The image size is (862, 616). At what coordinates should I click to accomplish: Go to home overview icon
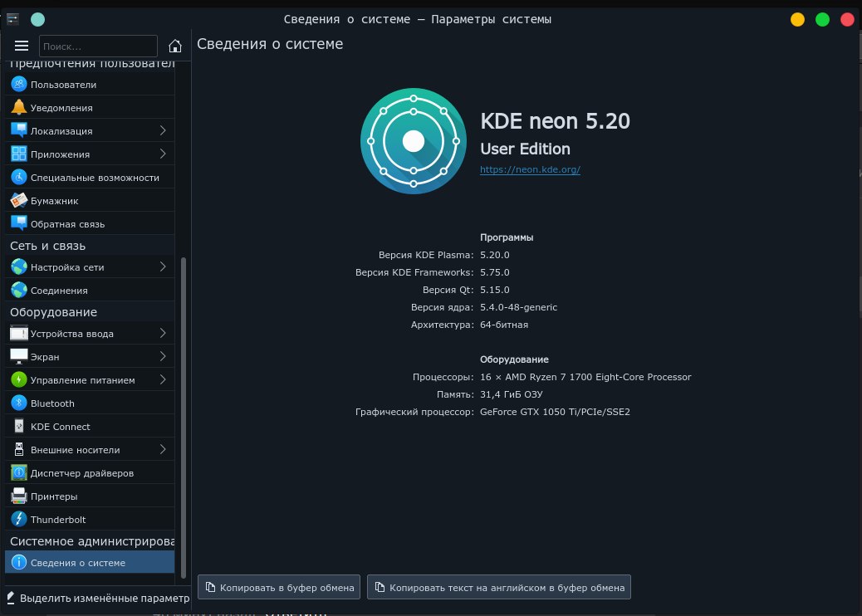click(x=175, y=46)
